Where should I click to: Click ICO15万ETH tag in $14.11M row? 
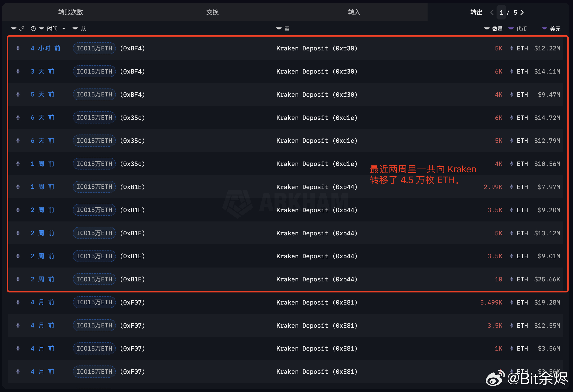[94, 72]
